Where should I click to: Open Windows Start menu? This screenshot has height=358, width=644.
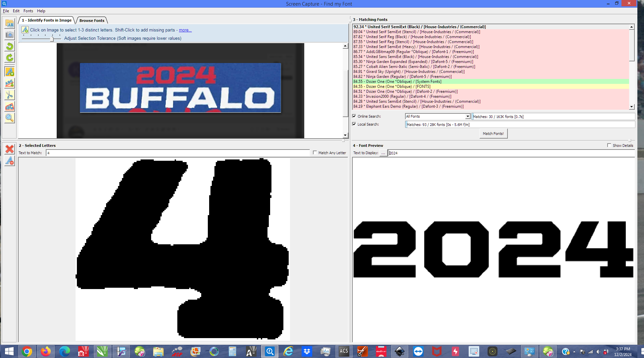point(9,351)
